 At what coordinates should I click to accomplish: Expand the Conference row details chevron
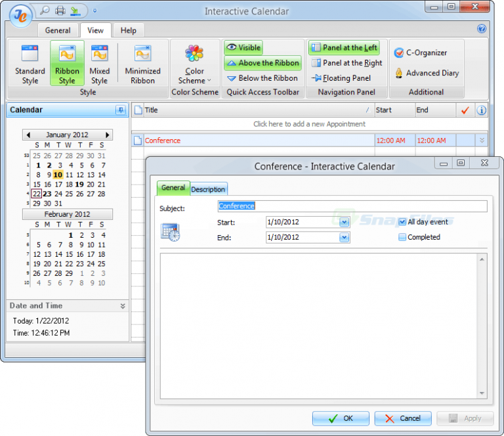[x=482, y=141]
